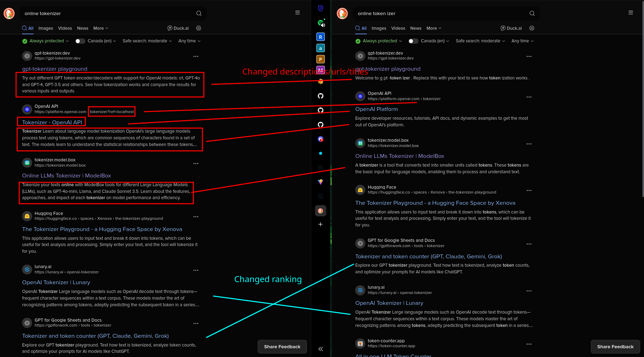
Task: Open Safe search: moderate dropdown in right window
Action: pos(480,41)
